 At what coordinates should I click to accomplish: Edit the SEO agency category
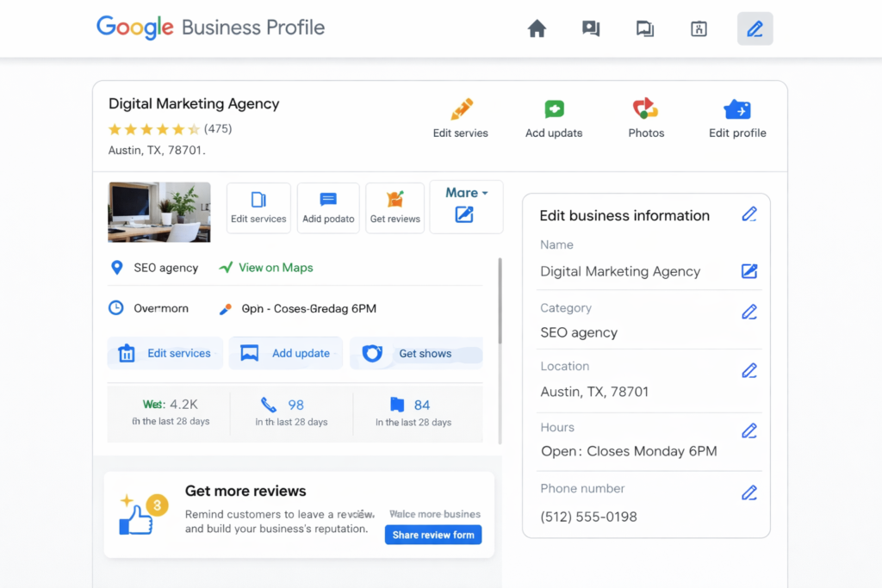tap(748, 312)
